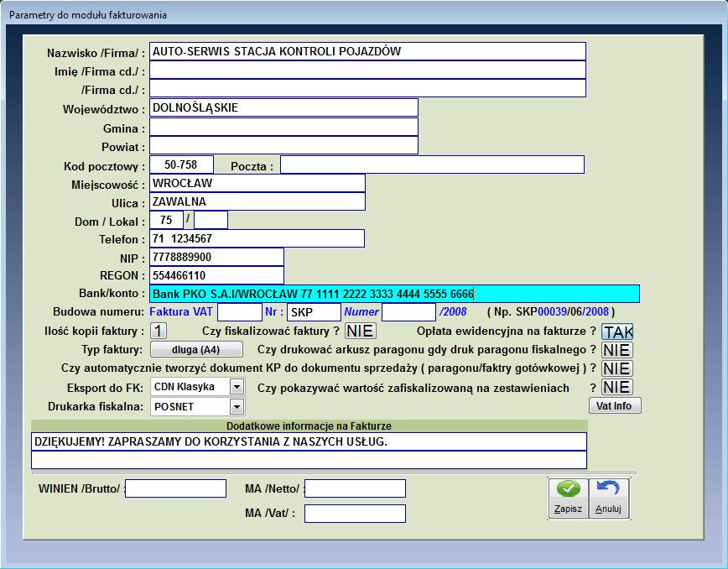Click the Gmina input field
This screenshot has width=728, height=569.
[283, 127]
